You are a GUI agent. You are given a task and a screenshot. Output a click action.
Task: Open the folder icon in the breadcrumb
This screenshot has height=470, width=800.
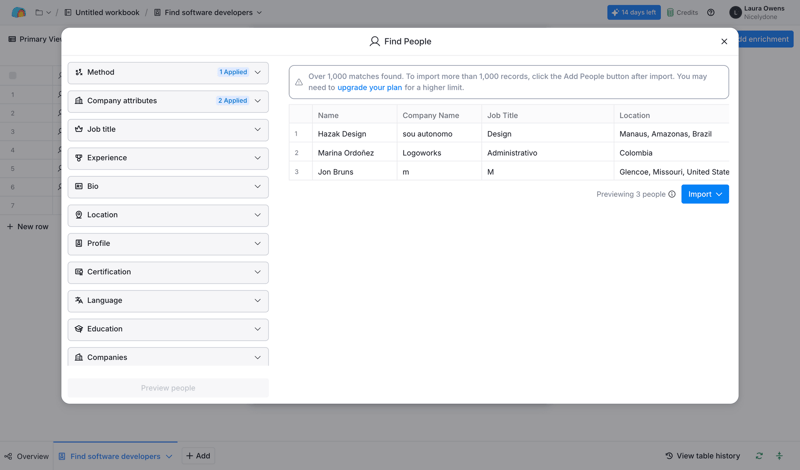pos(39,12)
